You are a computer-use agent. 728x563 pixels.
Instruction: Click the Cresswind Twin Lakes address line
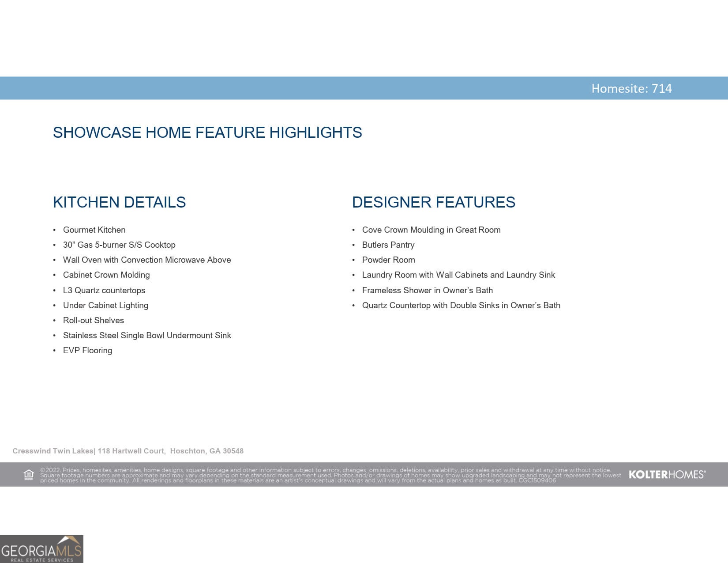(x=128, y=451)
